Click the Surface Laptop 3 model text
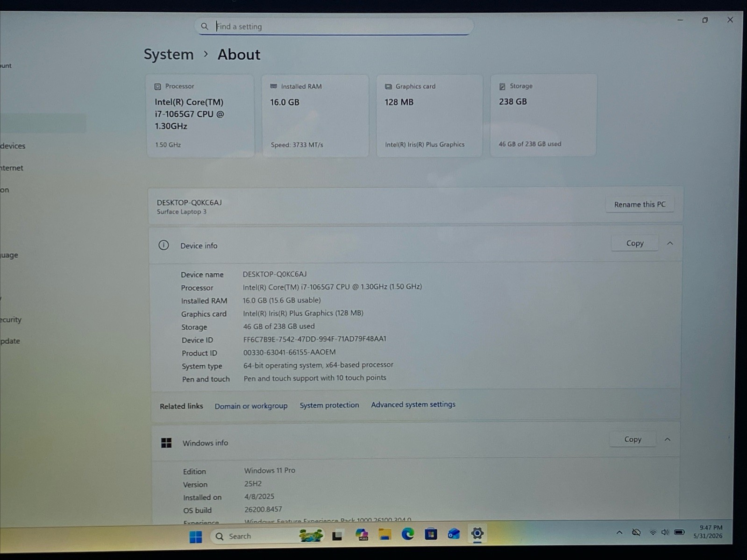 (x=181, y=212)
